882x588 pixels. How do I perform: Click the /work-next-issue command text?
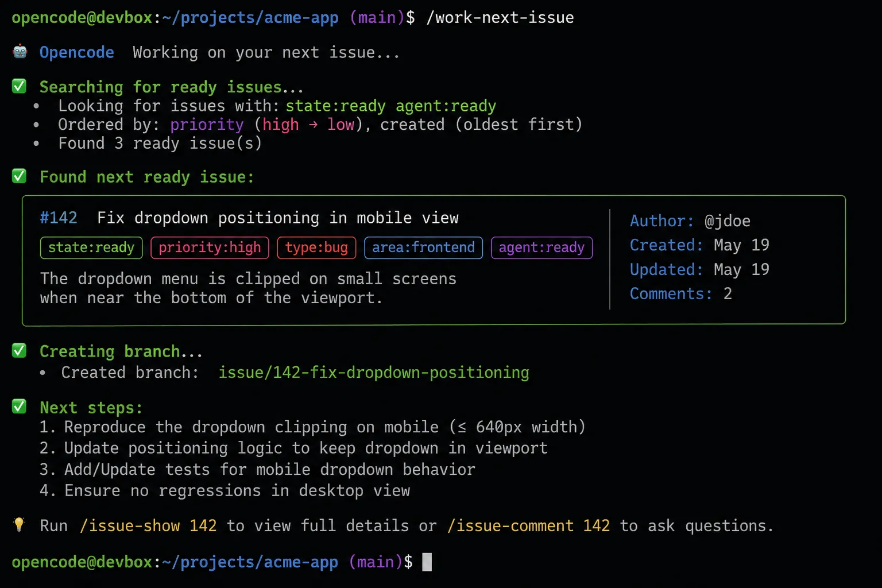click(x=500, y=18)
